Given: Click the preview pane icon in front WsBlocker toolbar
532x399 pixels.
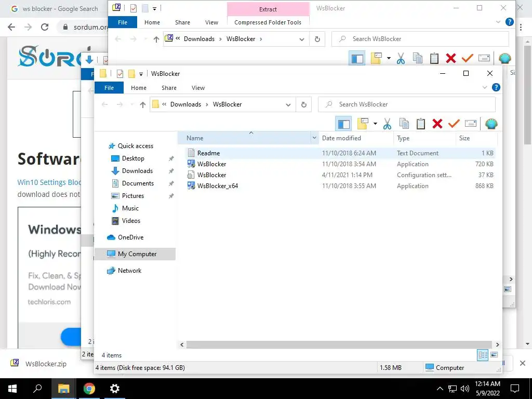Looking at the screenshot, I should [343, 124].
